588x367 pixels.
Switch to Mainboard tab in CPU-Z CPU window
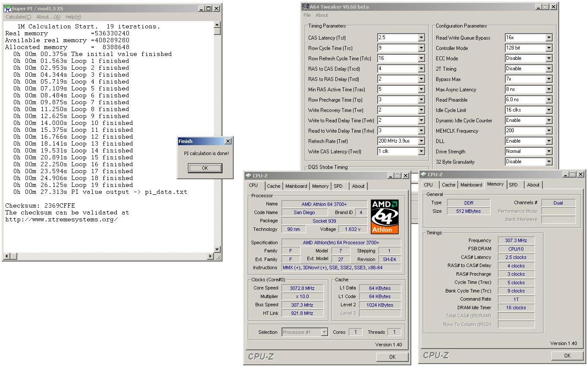296,186
